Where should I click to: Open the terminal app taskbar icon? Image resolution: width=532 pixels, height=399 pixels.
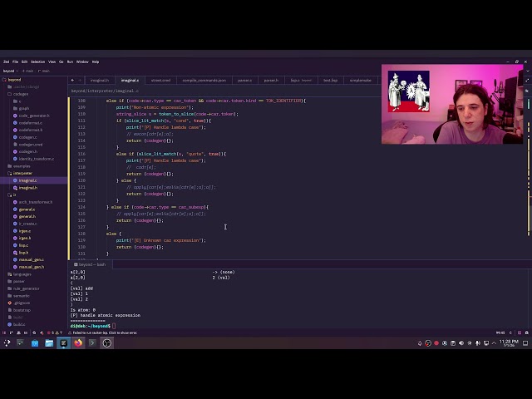tap(92, 343)
